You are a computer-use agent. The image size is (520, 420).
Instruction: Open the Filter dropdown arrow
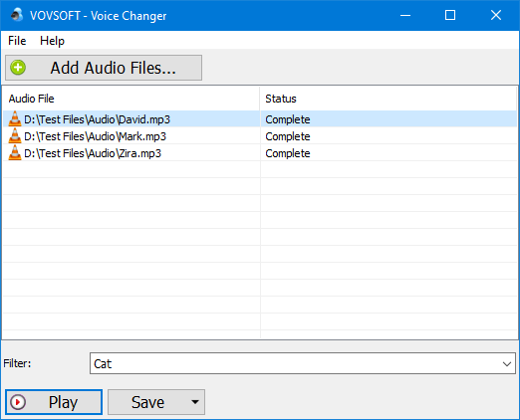pos(507,363)
